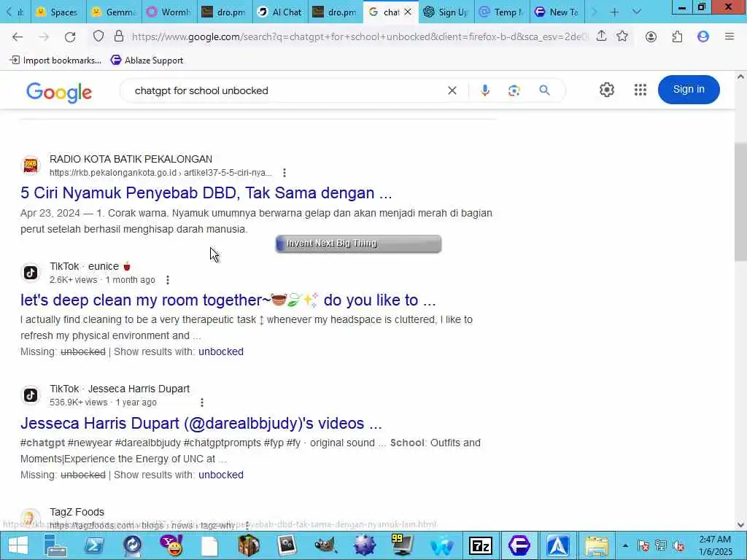Open Google quick settings gear

pos(606,90)
